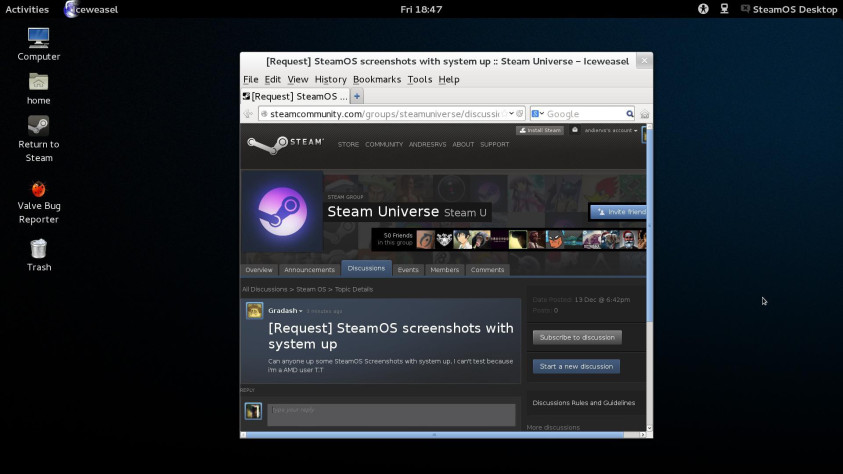Open the History menu
Screen dimensions: 843x474
330,80
